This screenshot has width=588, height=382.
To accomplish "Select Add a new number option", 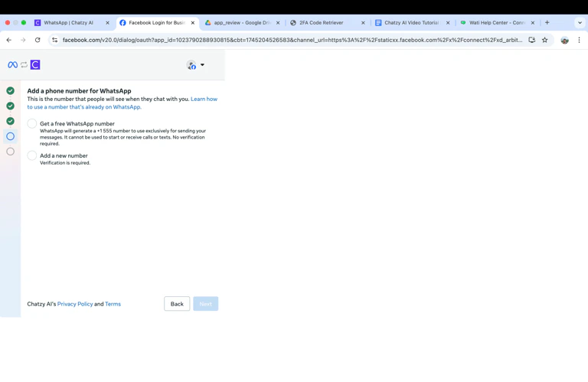I will (32, 155).
